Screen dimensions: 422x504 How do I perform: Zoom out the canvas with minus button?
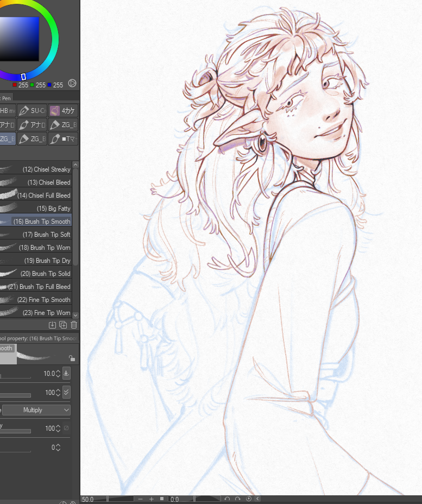[x=141, y=499]
